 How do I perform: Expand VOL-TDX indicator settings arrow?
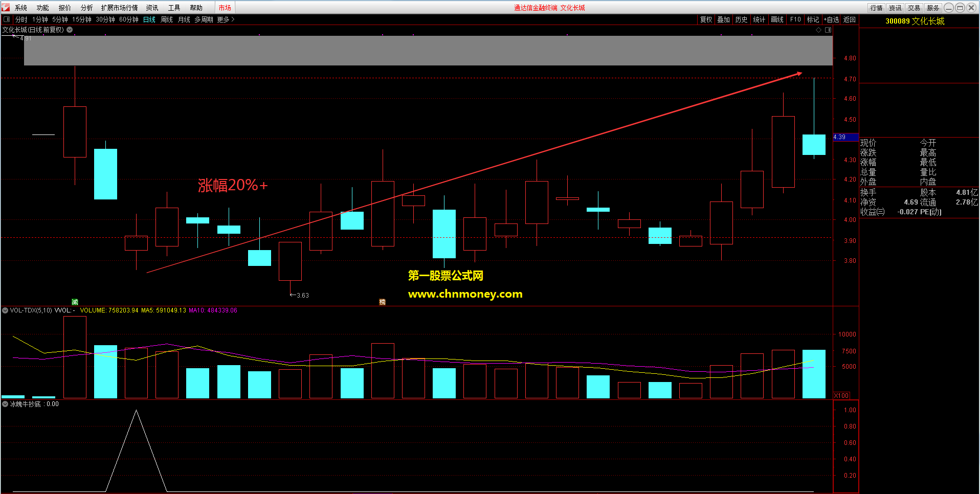coord(5,310)
